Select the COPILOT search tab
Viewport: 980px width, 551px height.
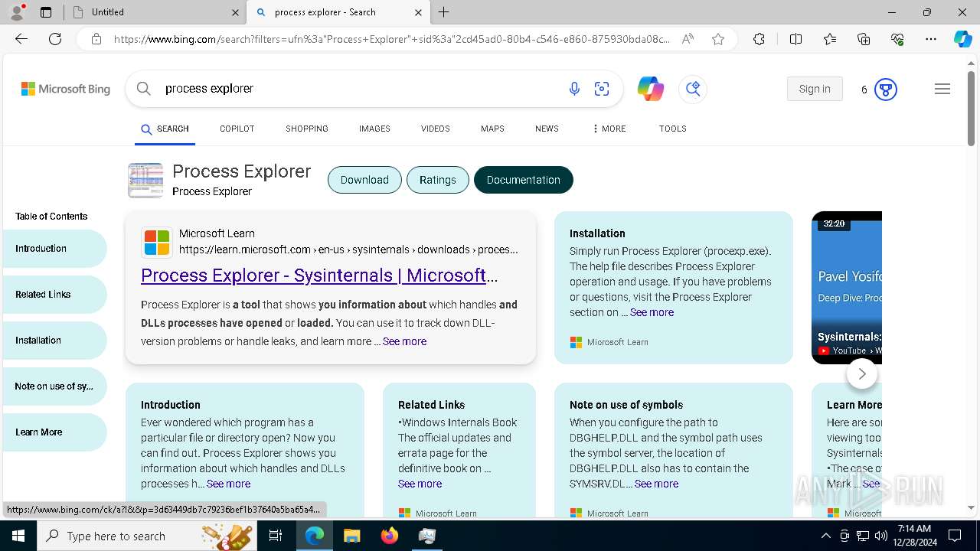[237, 129]
